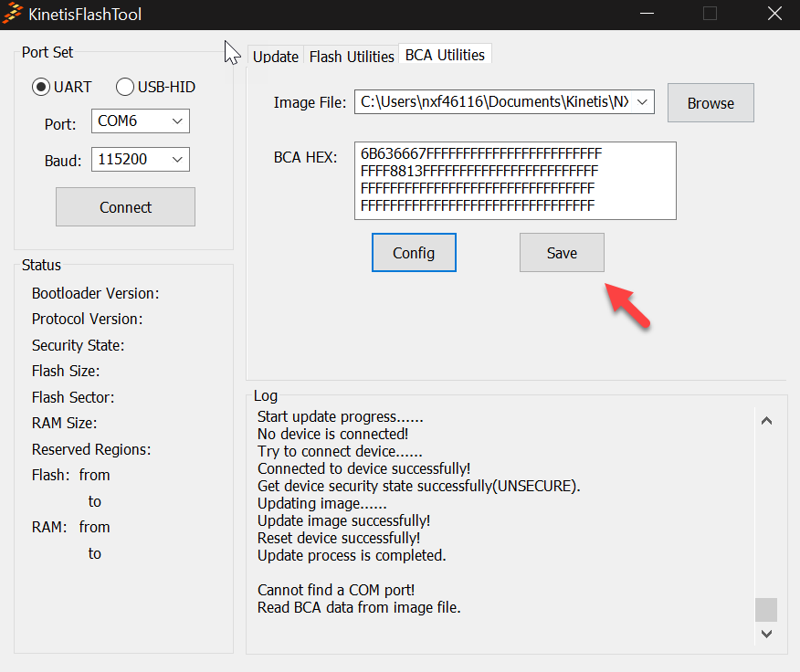Click the Save button
The image size is (800, 672).
[x=562, y=253]
